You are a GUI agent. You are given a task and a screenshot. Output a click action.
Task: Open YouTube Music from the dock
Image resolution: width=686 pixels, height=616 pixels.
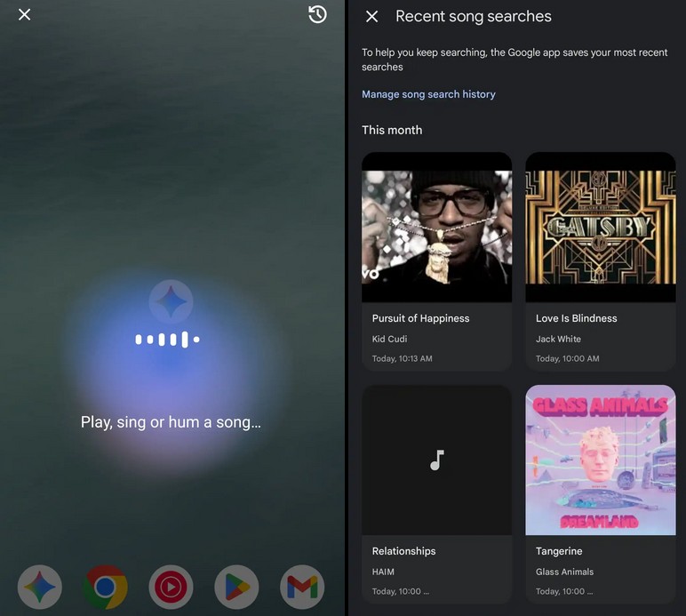[x=171, y=587]
